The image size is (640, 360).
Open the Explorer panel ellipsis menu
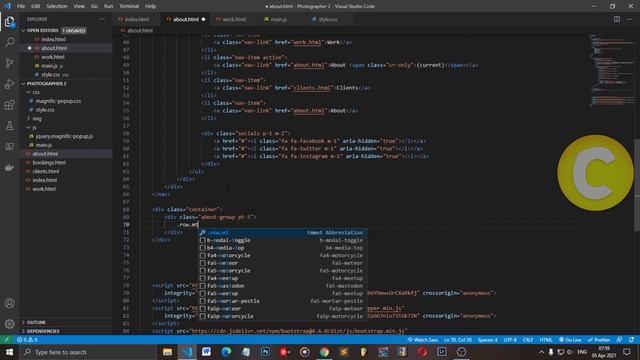pyautogui.click(x=102, y=19)
